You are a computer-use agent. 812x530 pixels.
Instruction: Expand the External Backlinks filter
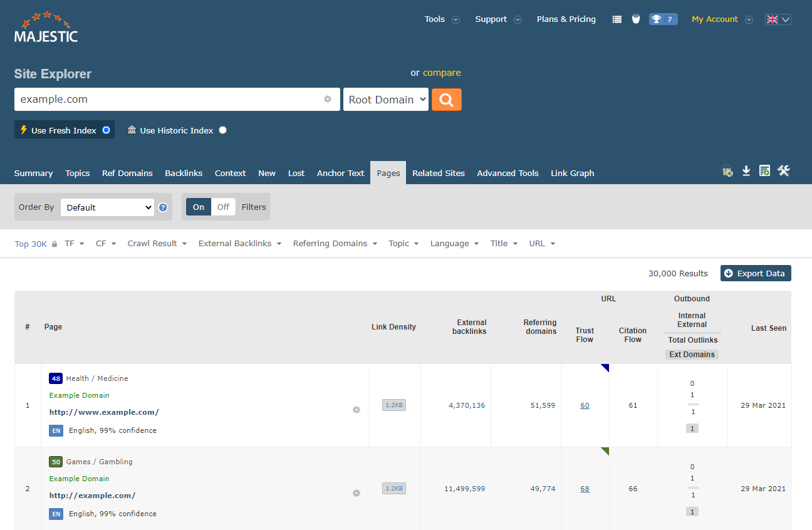coord(240,244)
